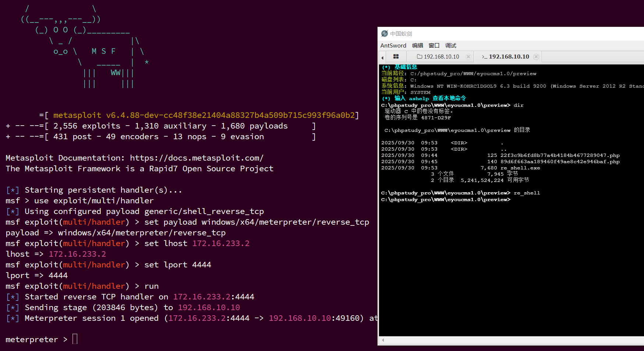This screenshot has width=644, height=351.
Task: Click the '5,241,524,224 可用字节' free space text
Action: [495, 180]
